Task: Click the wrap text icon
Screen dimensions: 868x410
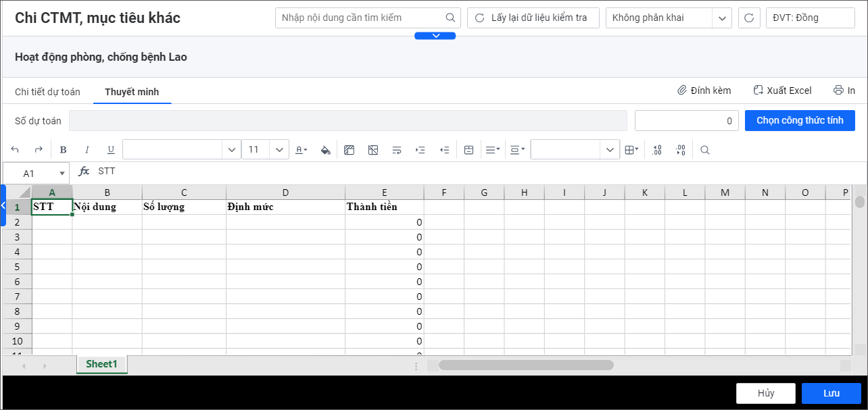Action: pos(397,150)
